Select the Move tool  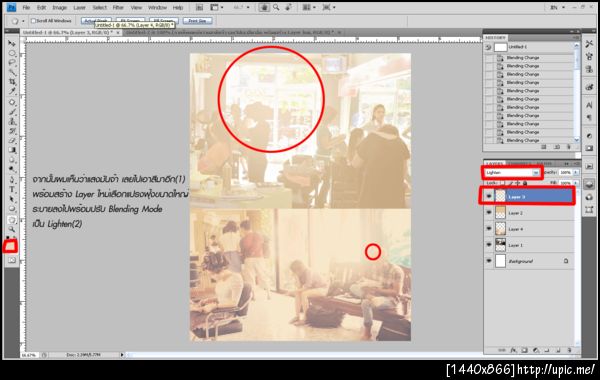[x=12, y=44]
